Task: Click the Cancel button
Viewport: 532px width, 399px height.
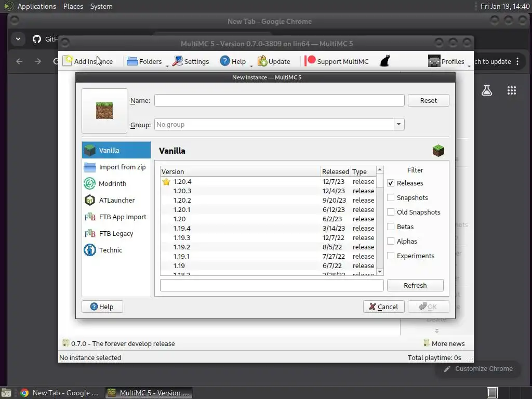Action: point(383,307)
